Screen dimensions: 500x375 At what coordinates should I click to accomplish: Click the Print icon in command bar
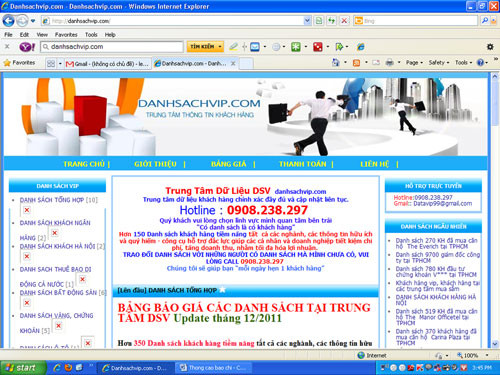[389, 63]
